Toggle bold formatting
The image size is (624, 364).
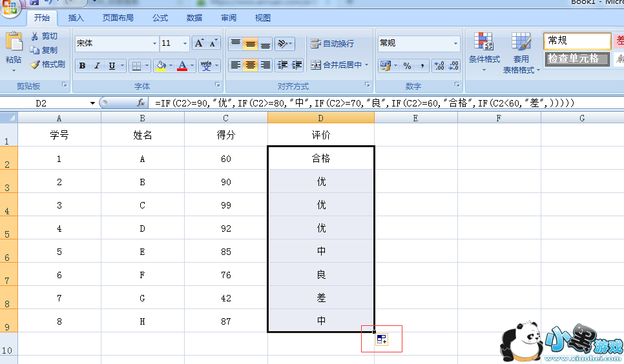(83, 66)
